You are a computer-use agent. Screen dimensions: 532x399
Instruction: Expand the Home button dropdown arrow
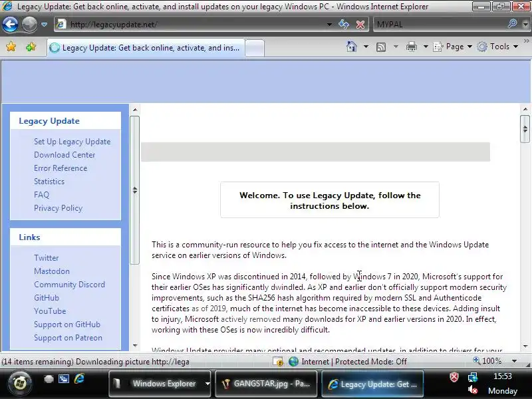366,47
